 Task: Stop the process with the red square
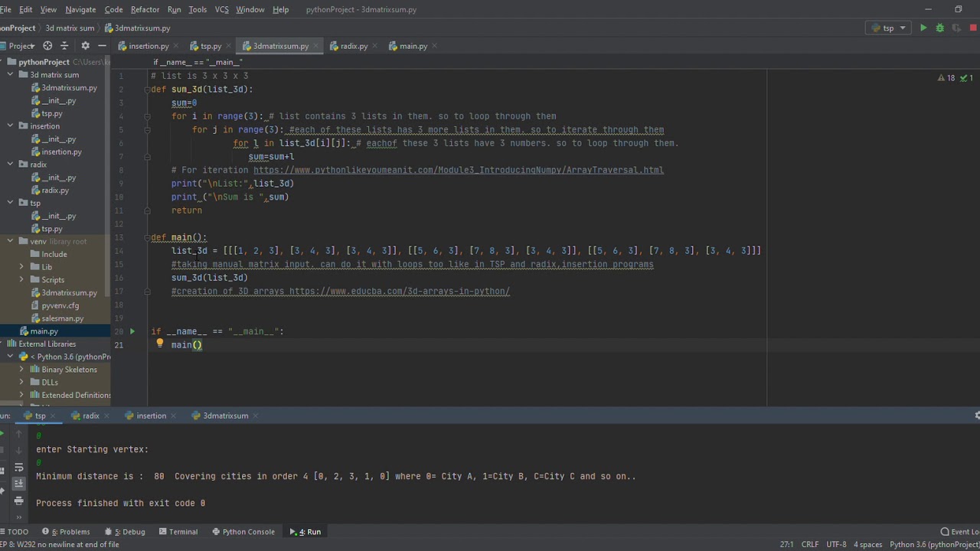[973, 28]
